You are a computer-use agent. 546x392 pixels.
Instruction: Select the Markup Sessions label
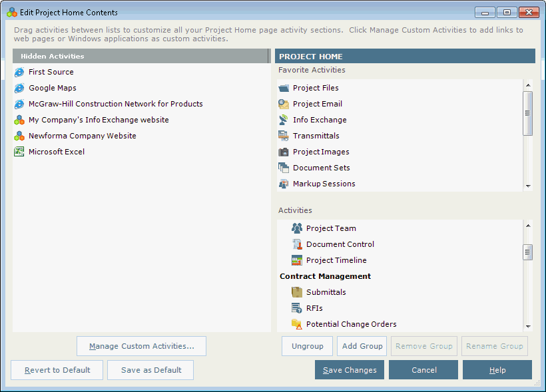[324, 184]
